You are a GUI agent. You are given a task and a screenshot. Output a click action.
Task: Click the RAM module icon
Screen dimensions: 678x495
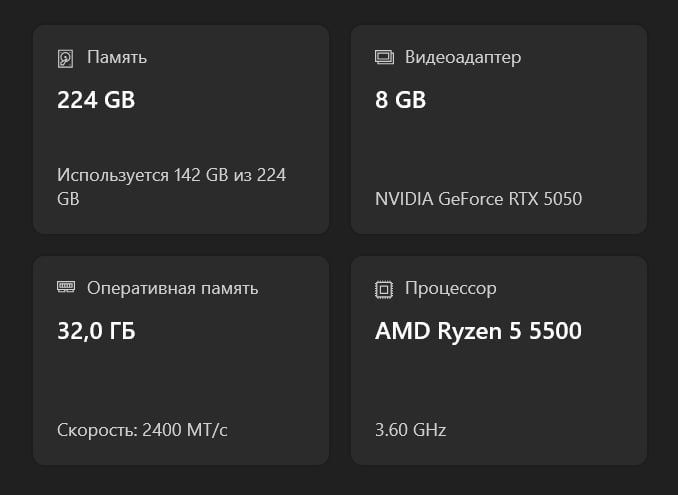tap(66, 288)
